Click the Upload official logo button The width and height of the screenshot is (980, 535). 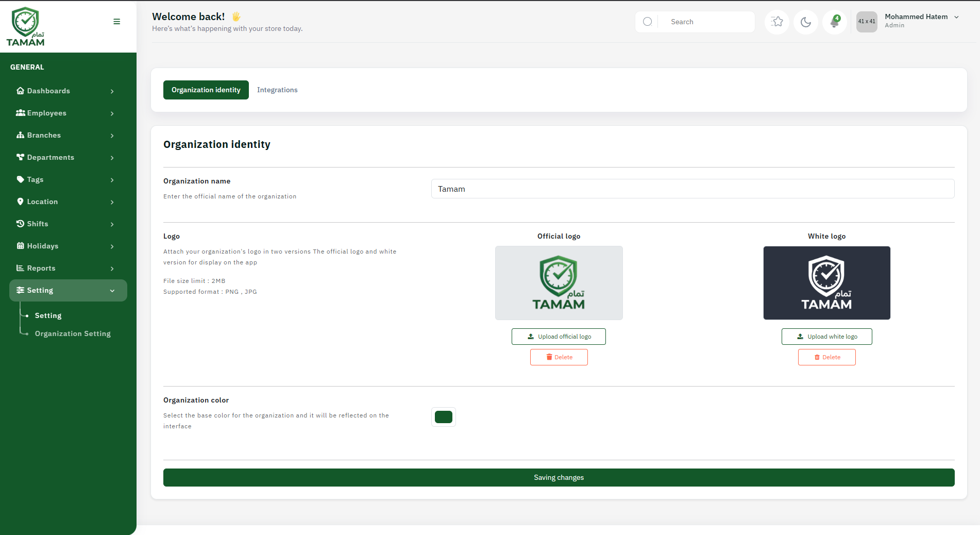pyautogui.click(x=559, y=336)
